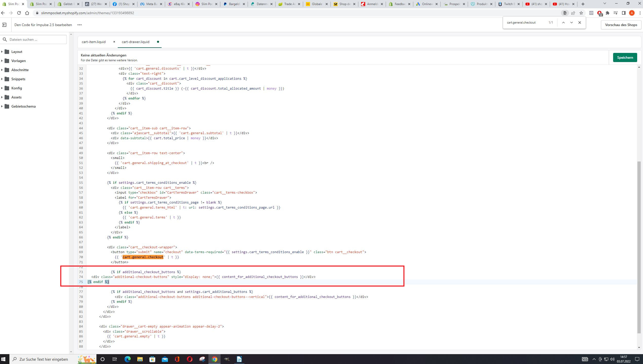The image size is (643, 364).
Task: Click the exit editor icon at top left
Action: coord(4,25)
